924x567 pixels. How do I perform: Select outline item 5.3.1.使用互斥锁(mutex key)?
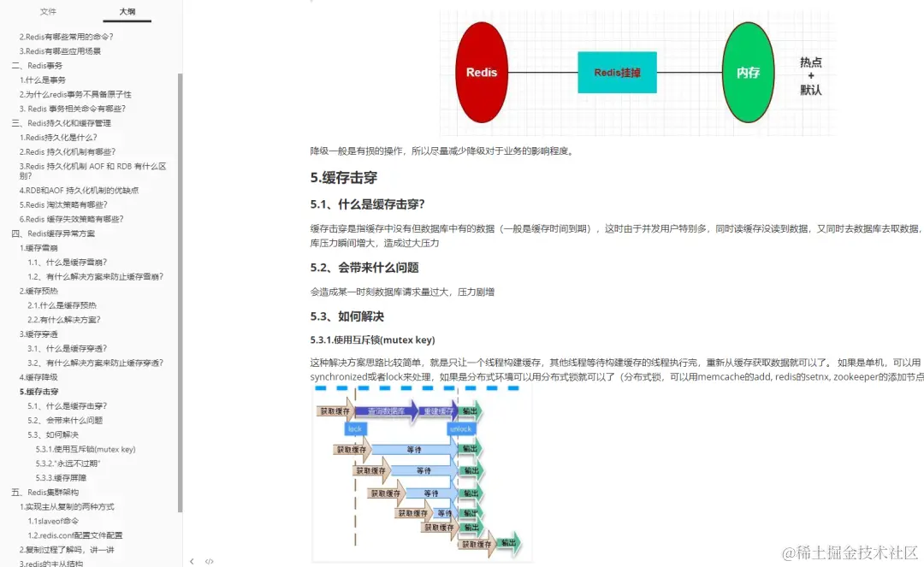86,449
